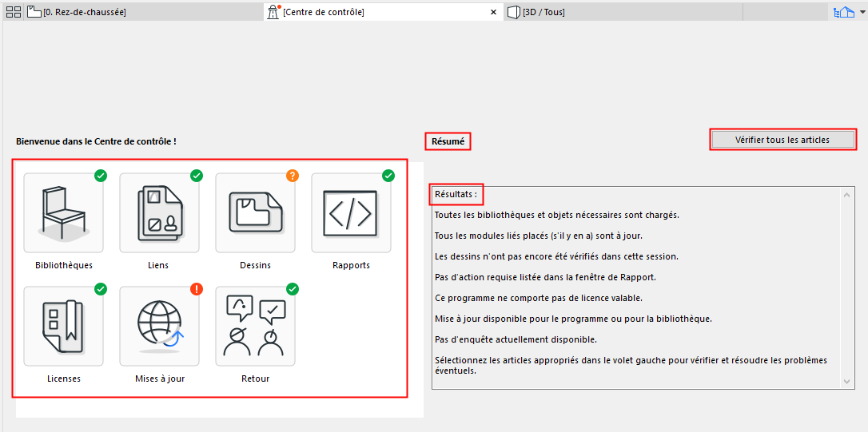Click the Liens label
Screen dimensions: 868x432
point(159,265)
